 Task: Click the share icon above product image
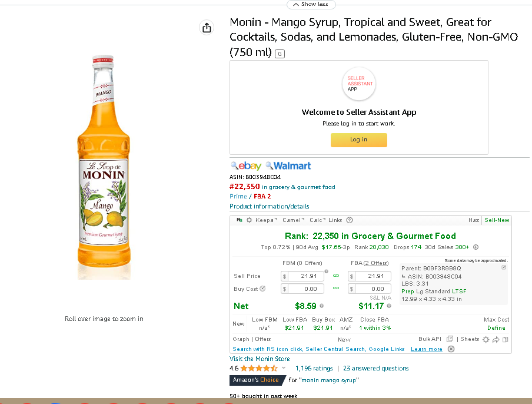point(207,28)
